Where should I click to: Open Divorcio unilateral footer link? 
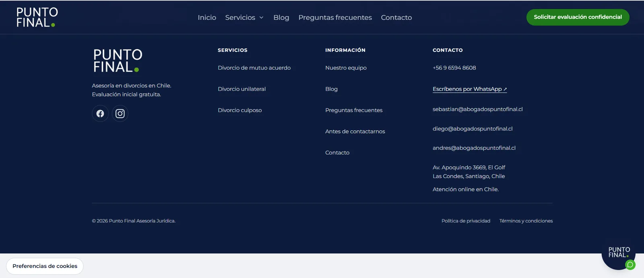click(242, 89)
